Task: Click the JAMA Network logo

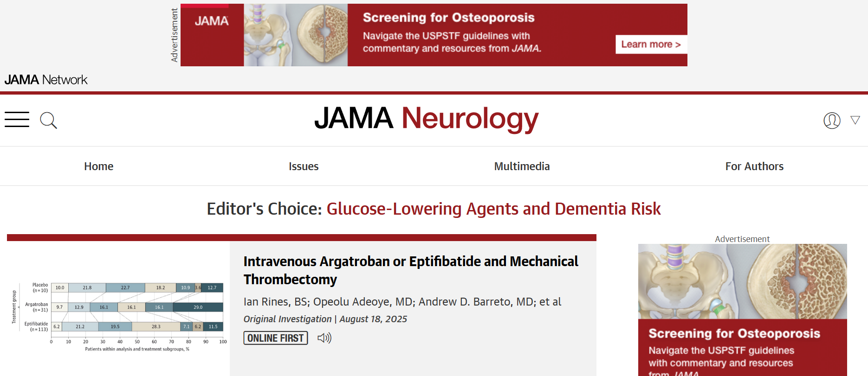Action: pyautogui.click(x=46, y=80)
